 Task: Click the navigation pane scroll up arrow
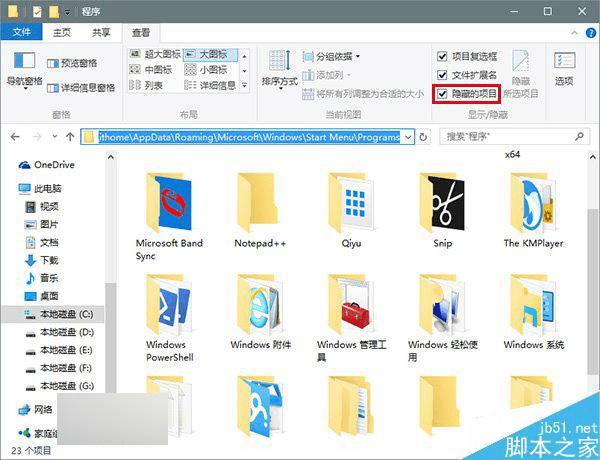pyautogui.click(x=111, y=157)
